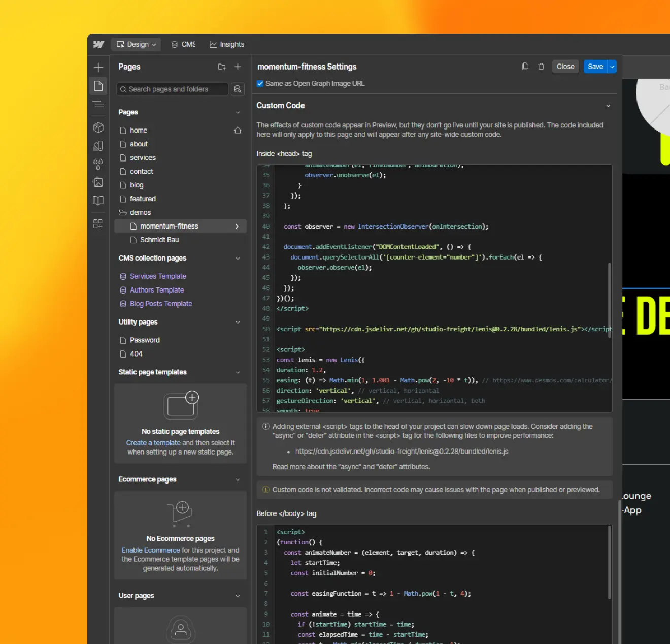Open the Design mode dropdown

pyautogui.click(x=137, y=44)
